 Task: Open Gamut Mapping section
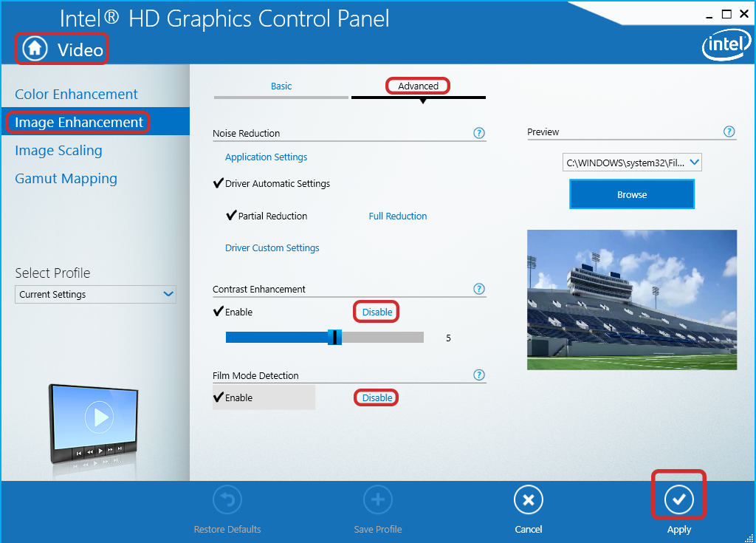coord(66,178)
